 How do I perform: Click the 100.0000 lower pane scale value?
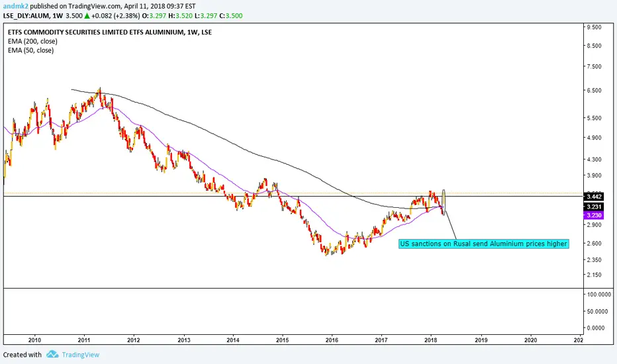[599, 295]
